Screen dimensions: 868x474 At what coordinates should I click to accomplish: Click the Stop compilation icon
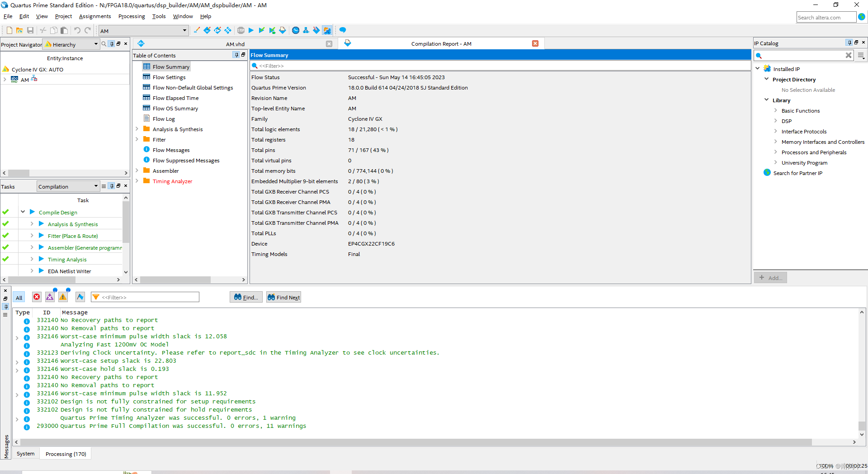[x=241, y=30]
